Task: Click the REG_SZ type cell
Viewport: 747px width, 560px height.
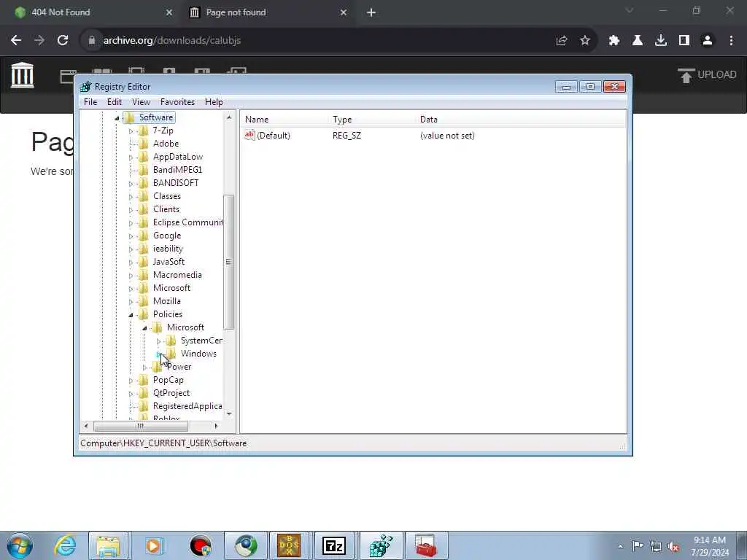Action: point(347,136)
